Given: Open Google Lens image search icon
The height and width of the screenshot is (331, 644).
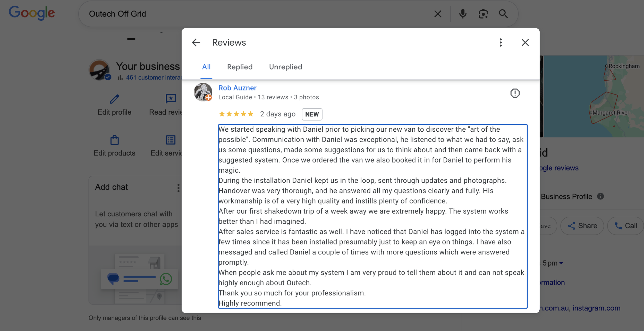Looking at the screenshot, I should [x=483, y=14].
